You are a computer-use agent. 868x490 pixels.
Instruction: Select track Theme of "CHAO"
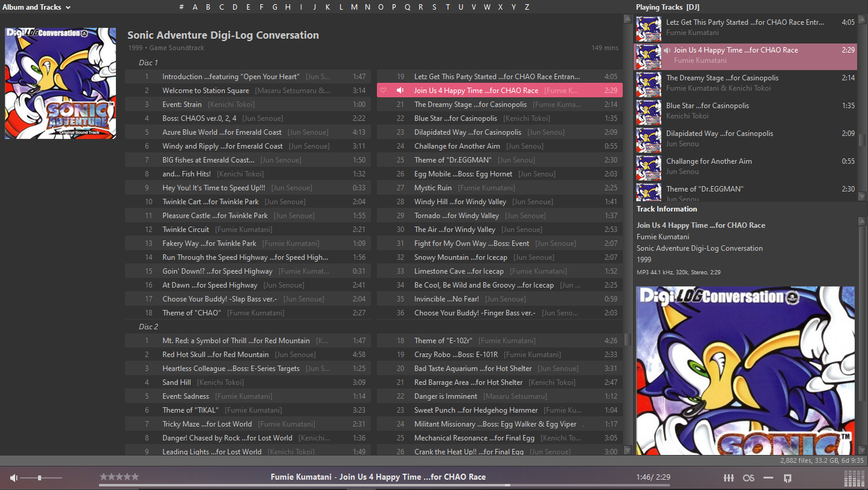pos(248,313)
